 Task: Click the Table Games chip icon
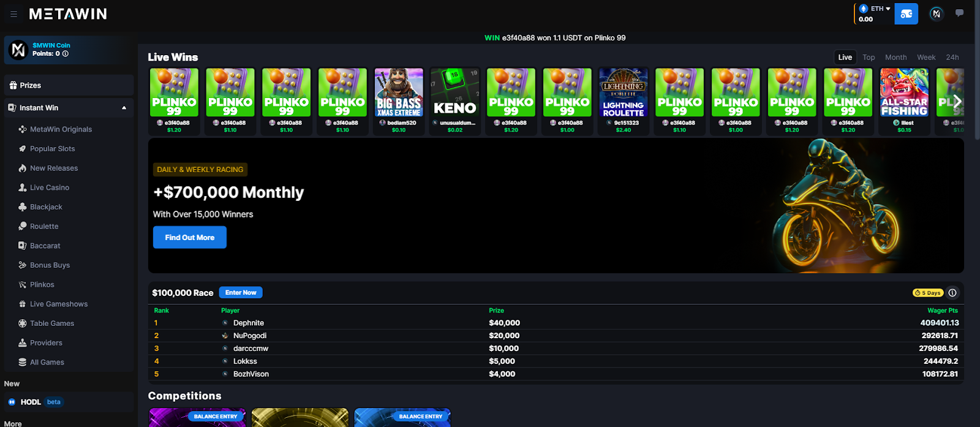tap(23, 323)
